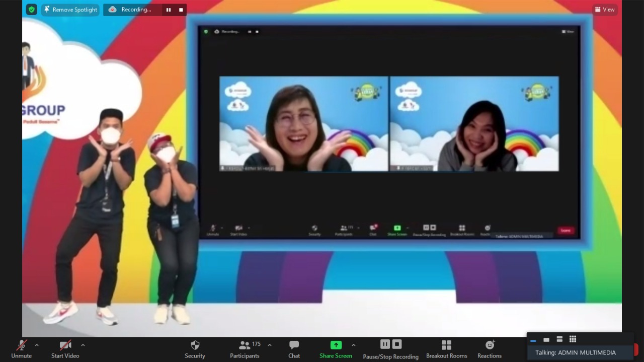This screenshot has width=644, height=362.
Task: Click the Remove Spotlight button
Action: 70,10
